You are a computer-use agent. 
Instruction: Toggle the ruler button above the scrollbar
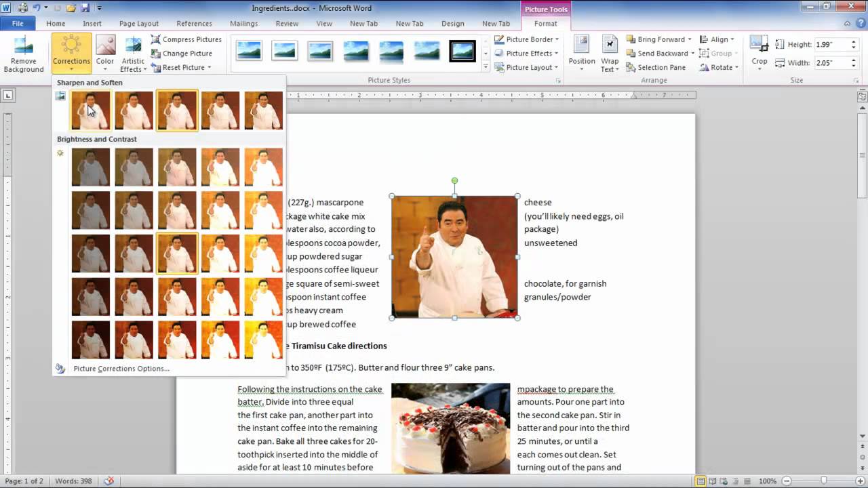pos(863,97)
